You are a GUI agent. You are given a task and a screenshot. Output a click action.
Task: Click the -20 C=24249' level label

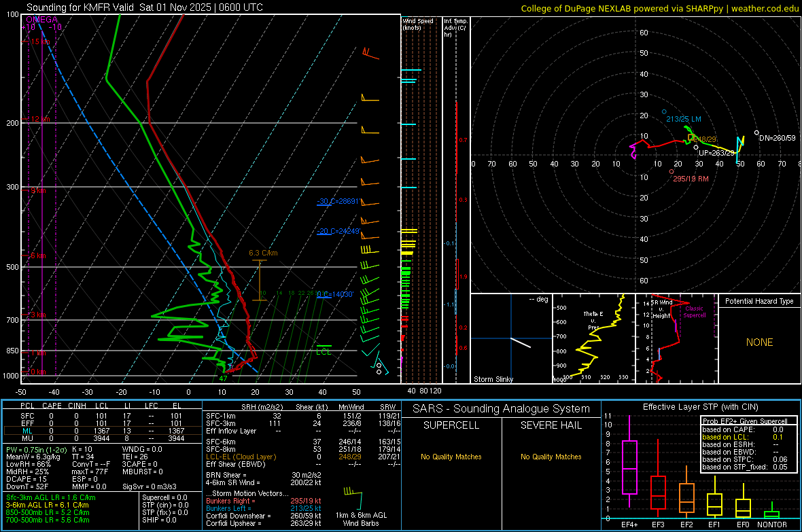[338, 231]
